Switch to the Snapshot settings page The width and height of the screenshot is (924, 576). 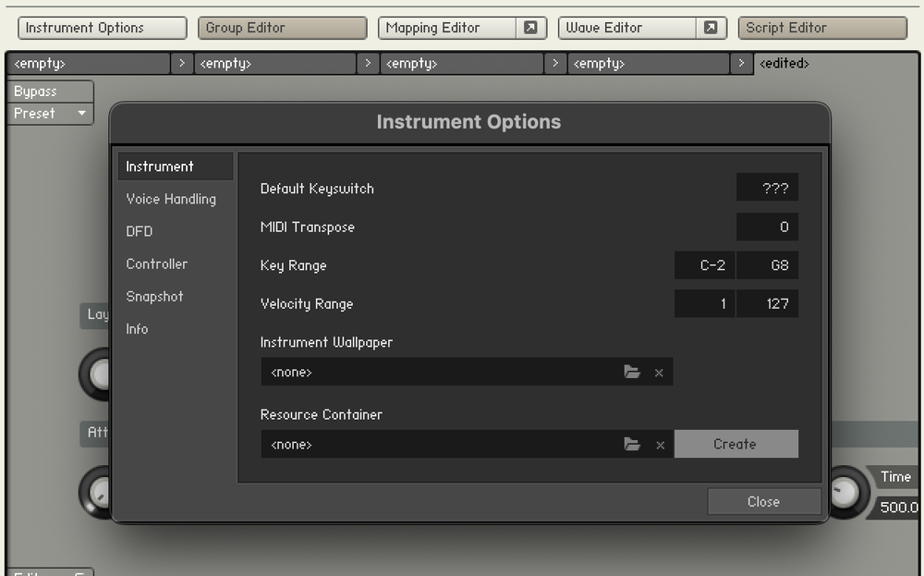[x=154, y=296]
